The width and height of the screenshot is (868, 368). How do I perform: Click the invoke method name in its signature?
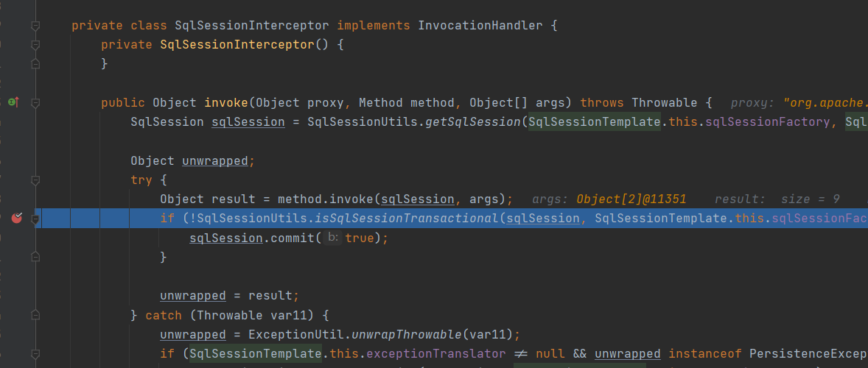[226, 103]
